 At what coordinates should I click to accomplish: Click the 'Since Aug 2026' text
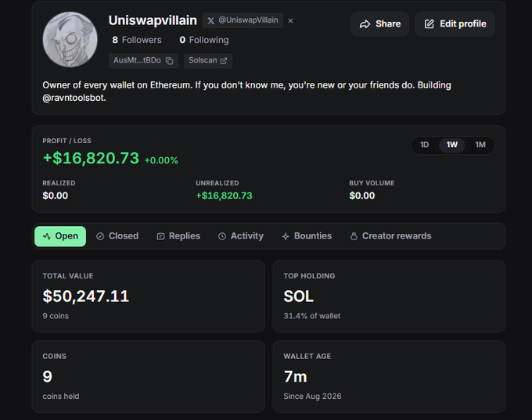(x=312, y=397)
